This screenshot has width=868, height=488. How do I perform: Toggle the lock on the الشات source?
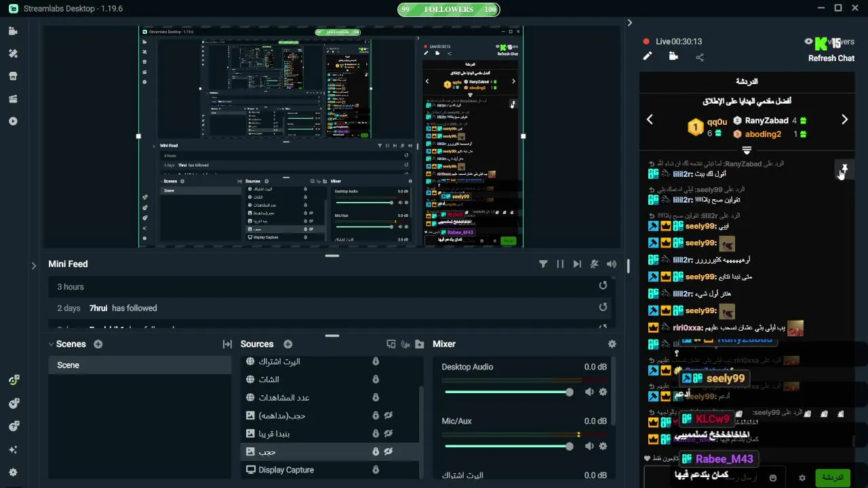tap(375, 380)
